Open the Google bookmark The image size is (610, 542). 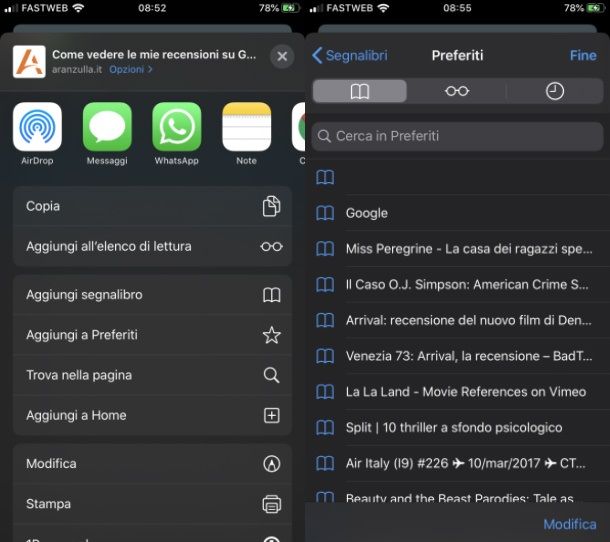coord(460,213)
